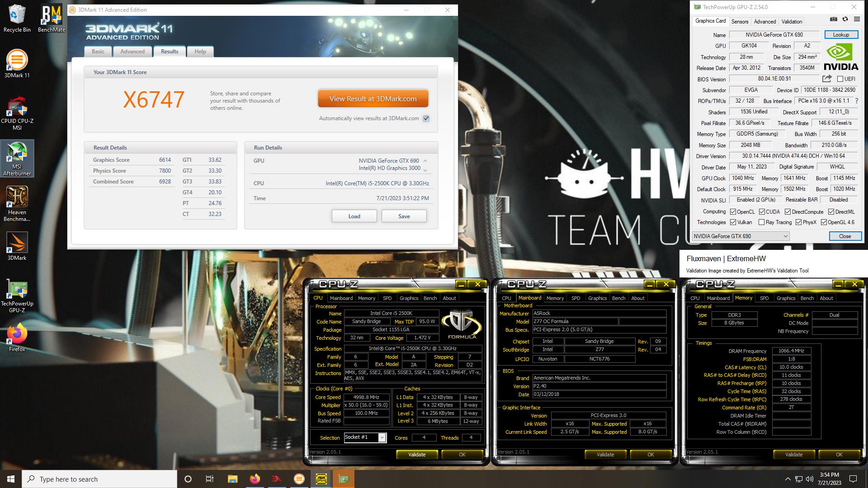
Task: Open Bench tab in CPU-Z Mainboard window
Action: tap(618, 298)
